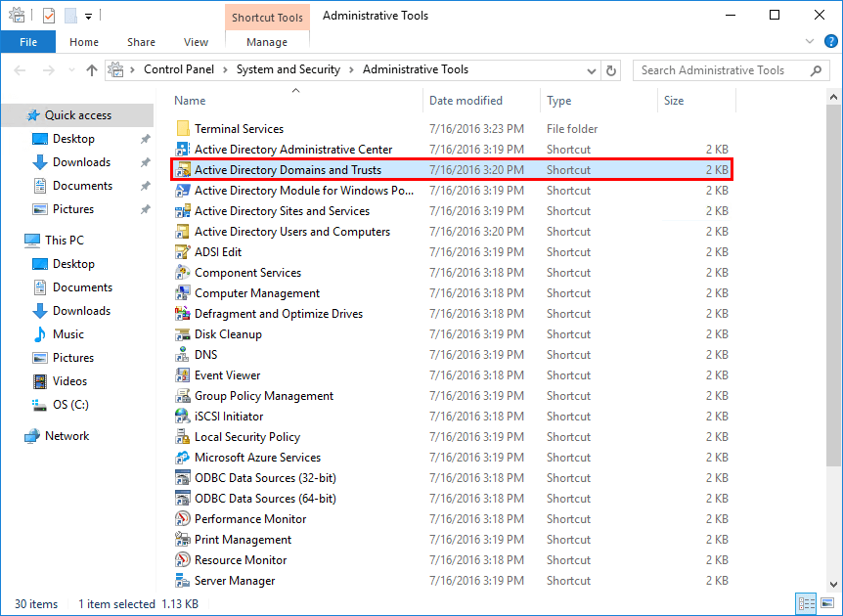Click the Active Directory Sites and Services icon

pyautogui.click(x=183, y=210)
